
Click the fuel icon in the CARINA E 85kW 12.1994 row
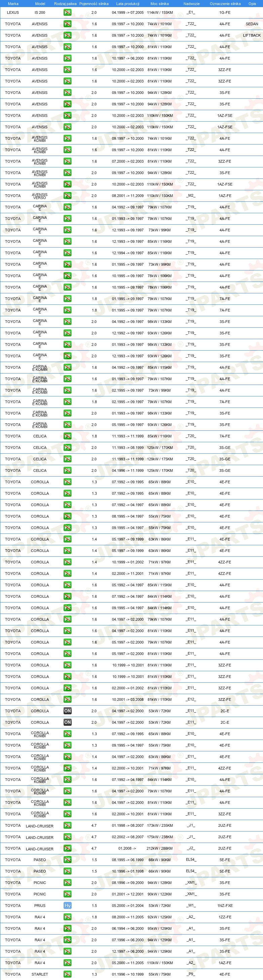coord(67,253)
